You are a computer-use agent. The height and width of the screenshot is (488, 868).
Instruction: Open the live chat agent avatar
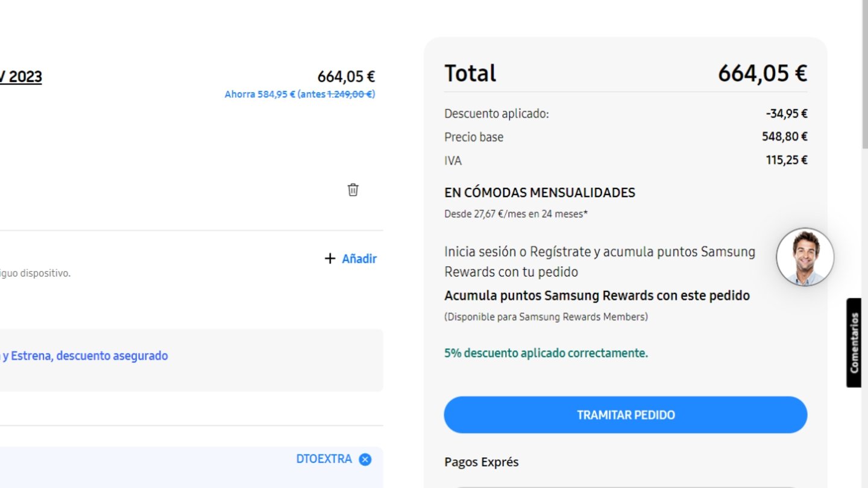(x=805, y=257)
